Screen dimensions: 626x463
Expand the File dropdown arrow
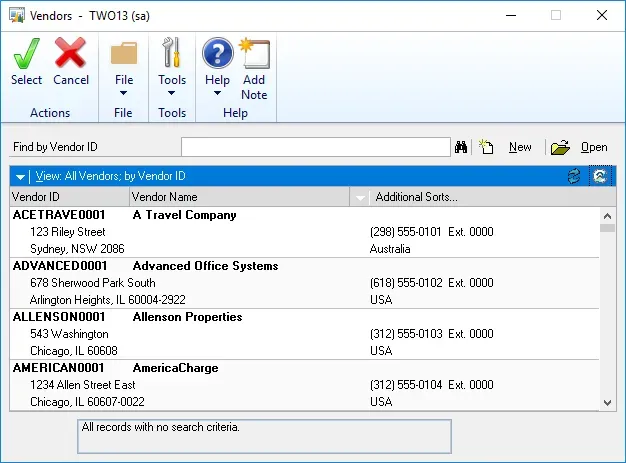point(124,95)
